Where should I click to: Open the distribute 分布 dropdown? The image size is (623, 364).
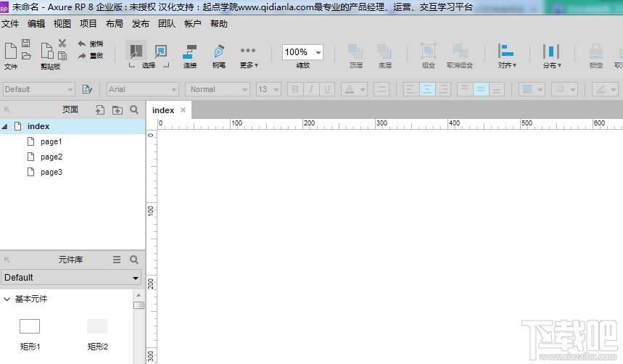click(551, 56)
